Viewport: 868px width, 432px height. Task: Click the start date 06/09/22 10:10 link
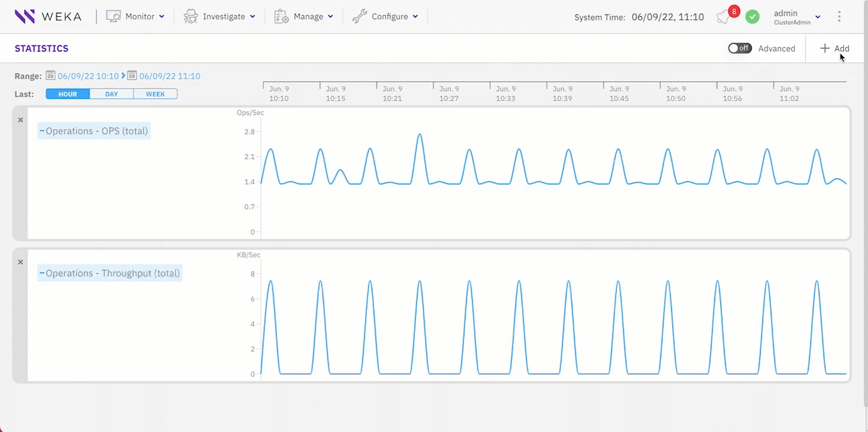coord(88,76)
